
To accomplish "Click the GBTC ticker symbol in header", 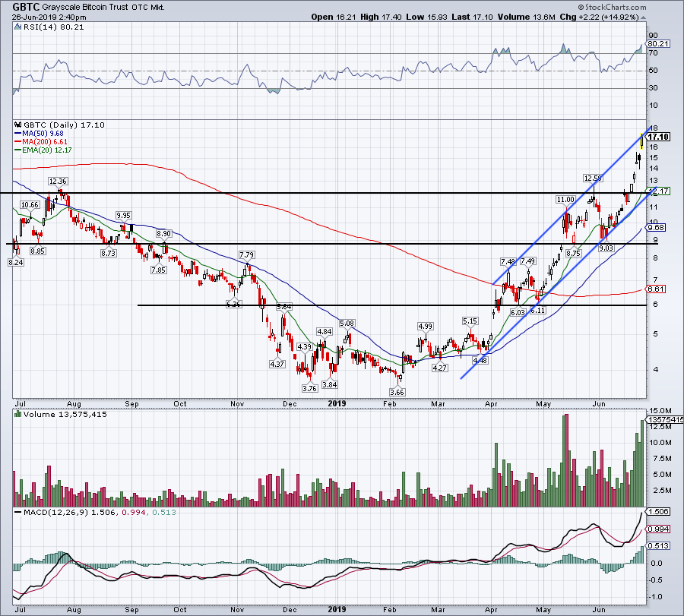I will [x=26, y=7].
